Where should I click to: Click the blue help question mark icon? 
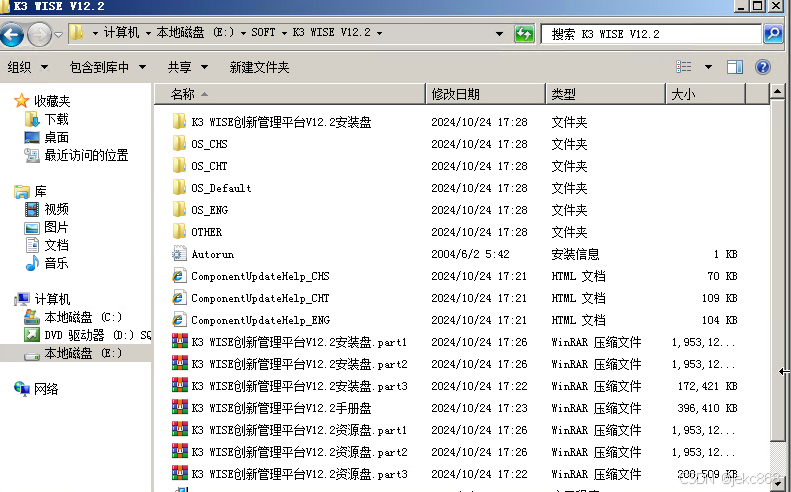tap(763, 67)
